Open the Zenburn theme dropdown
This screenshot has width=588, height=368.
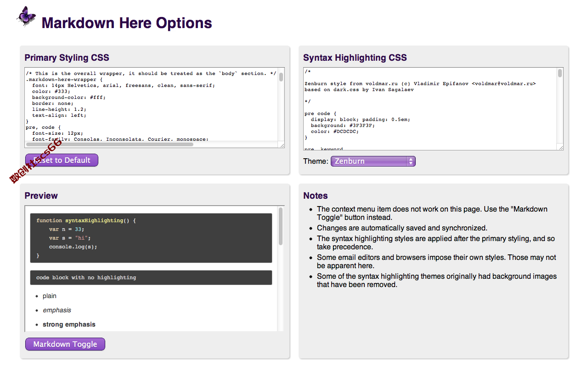pos(373,161)
